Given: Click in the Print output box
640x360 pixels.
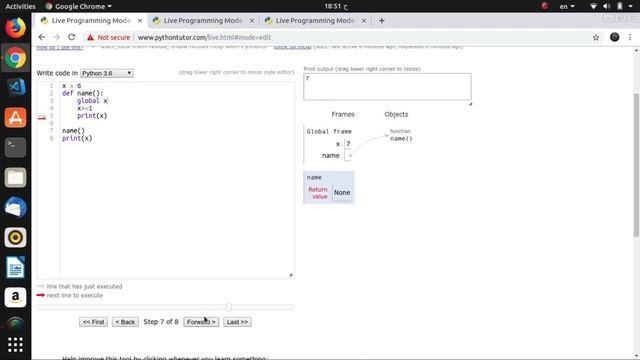Looking at the screenshot, I should tap(387, 87).
